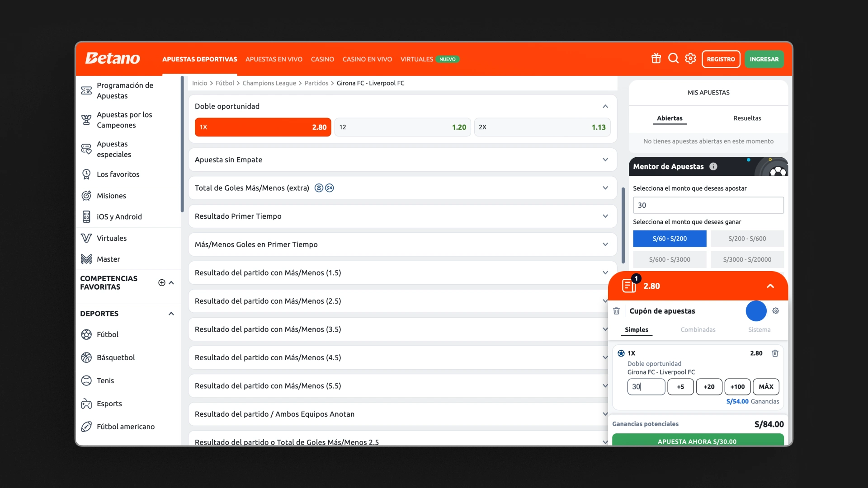Go to Champions League breadcrumb
The height and width of the screenshot is (488, 868).
269,83
